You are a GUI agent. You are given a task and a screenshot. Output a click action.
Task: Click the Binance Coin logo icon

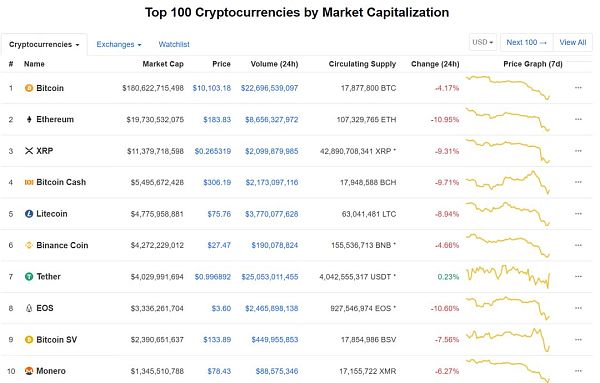29,245
